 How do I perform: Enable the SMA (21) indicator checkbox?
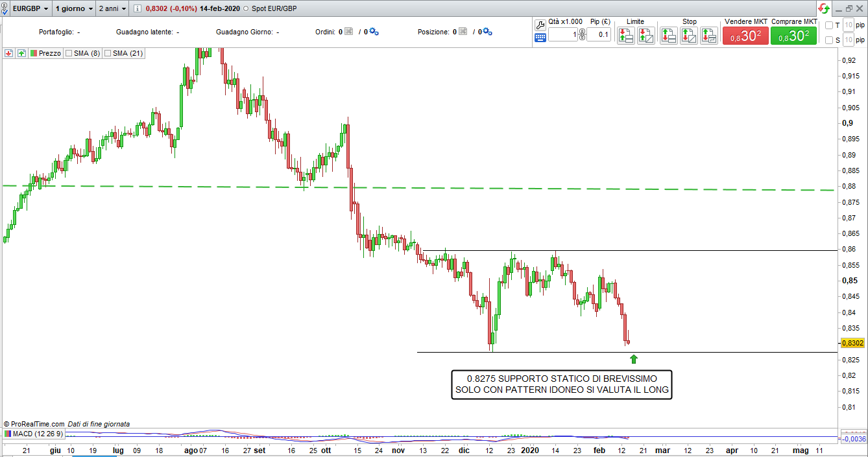pos(108,53)
